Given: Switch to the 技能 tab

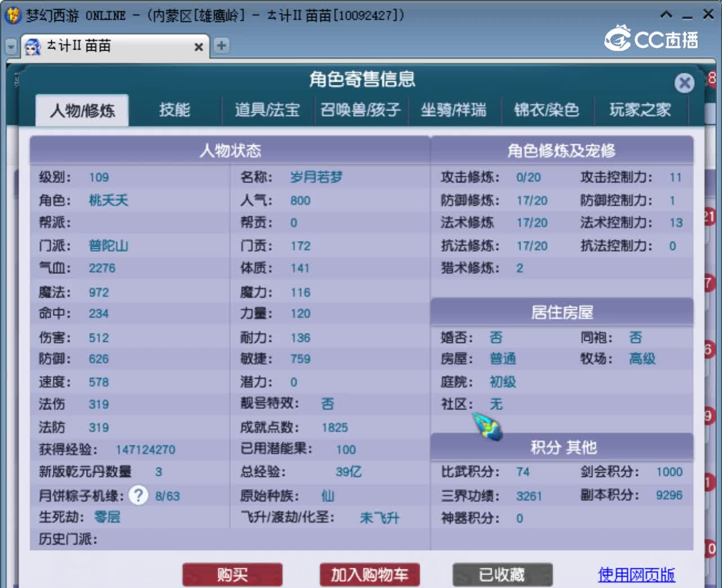Looking at the screenshot, I should pos(174,109).
